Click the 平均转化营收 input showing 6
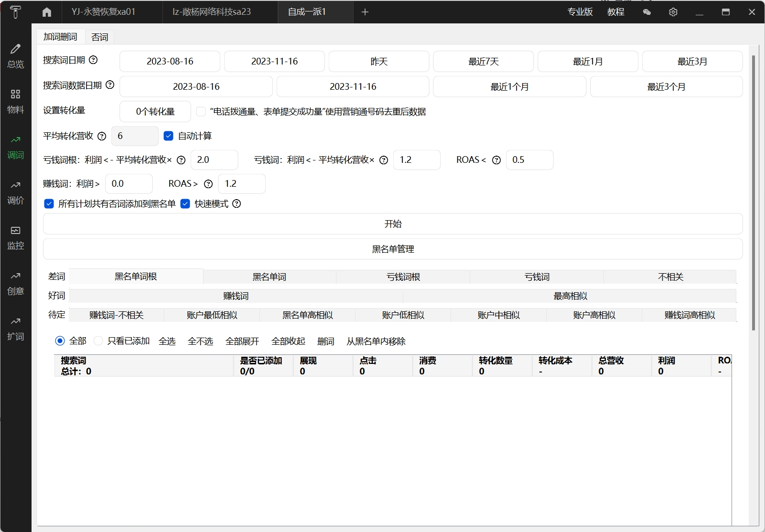The image size is (765, 532). [x=135, y=136]
